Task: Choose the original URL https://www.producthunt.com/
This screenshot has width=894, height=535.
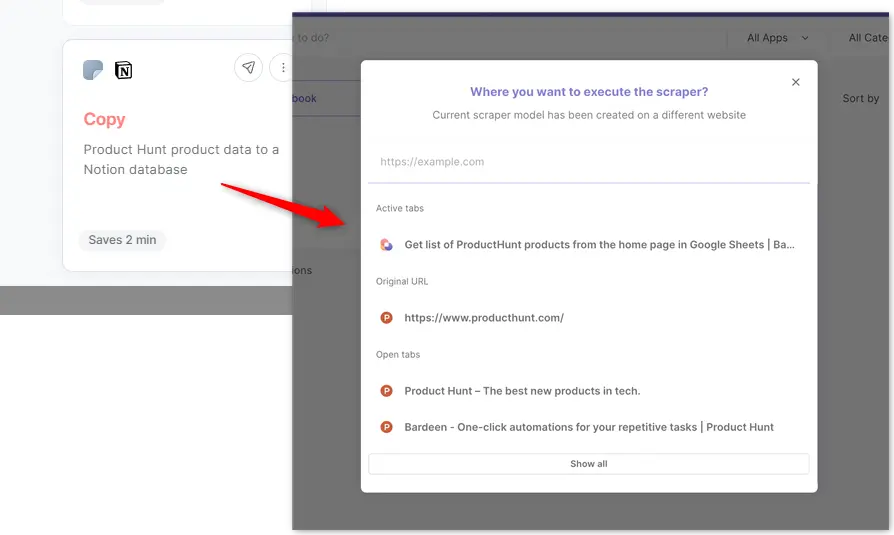Action: [x=588, y=318]
